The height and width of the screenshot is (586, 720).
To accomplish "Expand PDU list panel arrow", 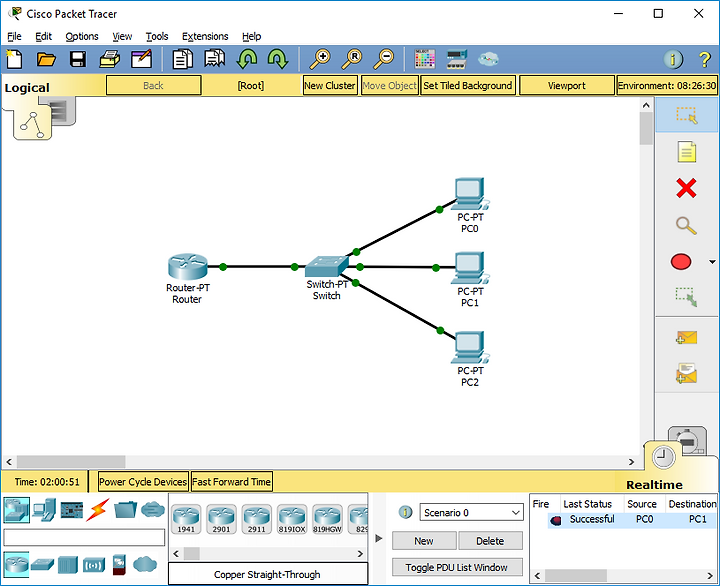I will tap(379, 538).
